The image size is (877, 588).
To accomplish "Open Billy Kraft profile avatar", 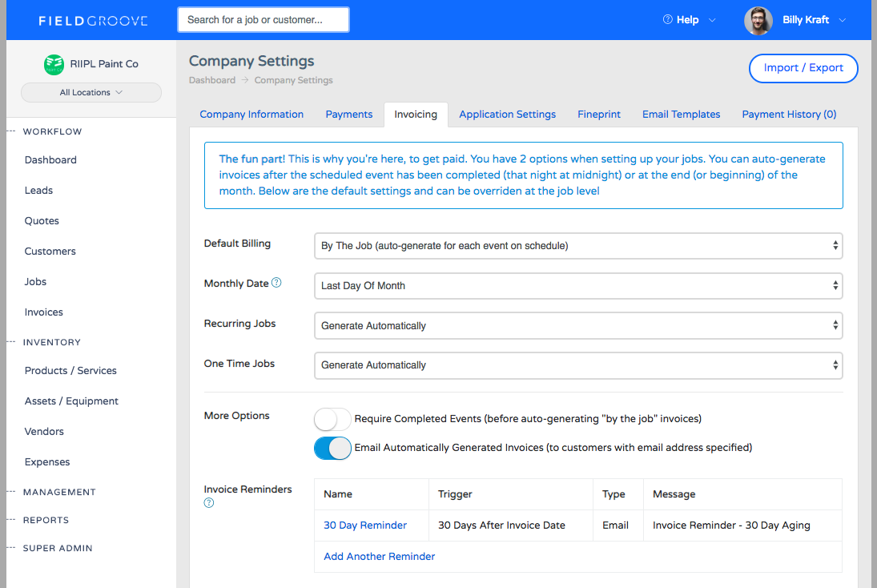I will (758, 21).
